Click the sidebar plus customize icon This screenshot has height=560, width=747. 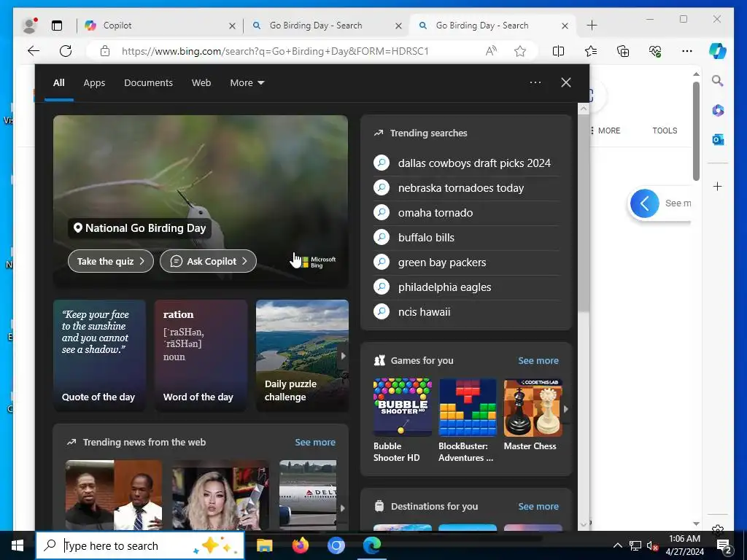click(718, 186)
